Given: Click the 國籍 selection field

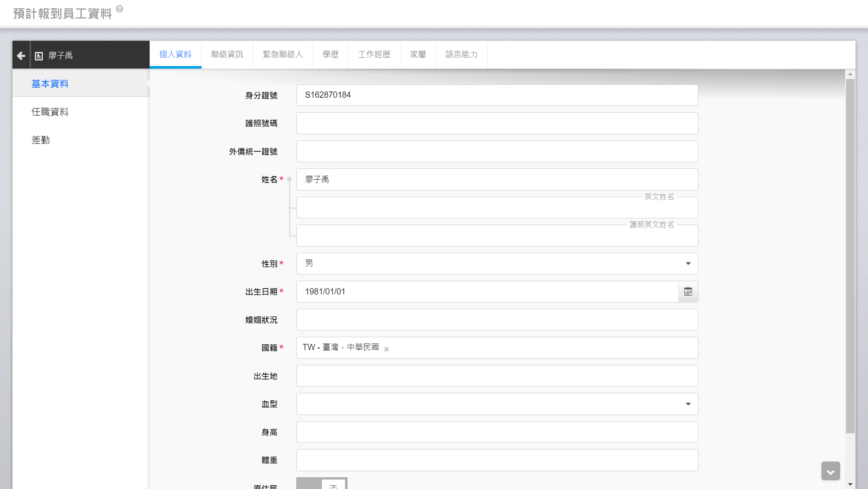Looking at the screenshot, I should (540, 348).
